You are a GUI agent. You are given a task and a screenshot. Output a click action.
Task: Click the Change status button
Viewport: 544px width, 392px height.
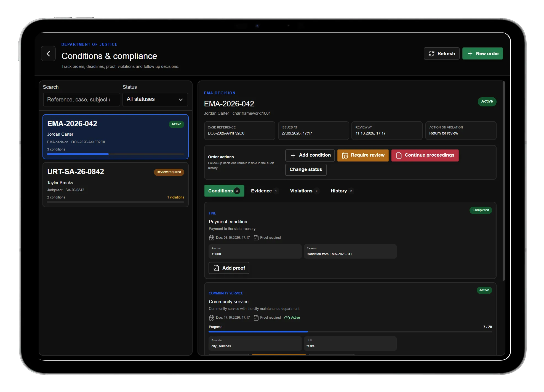click(x=306, y=170)
